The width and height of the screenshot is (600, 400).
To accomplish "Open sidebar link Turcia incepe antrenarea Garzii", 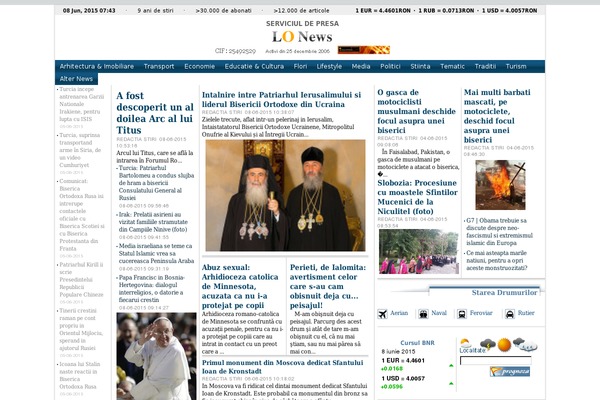I will point(82,104).
